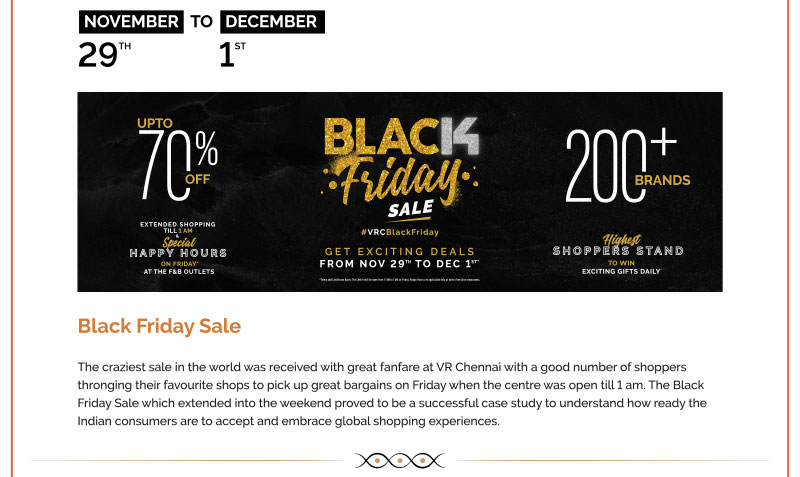Click the black DECEMBER date label
800x477 pixels.
point(271,21)
